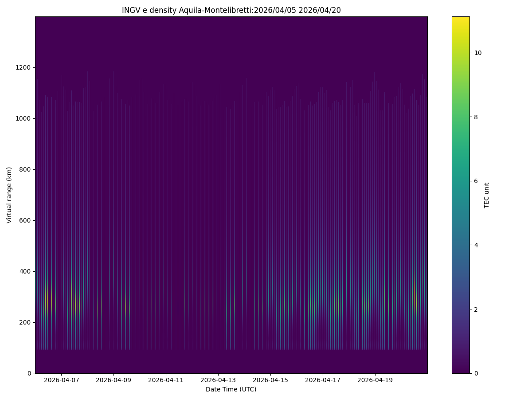Click the colorbar tick label 2
532x399 pixels.
click(476, 309)
